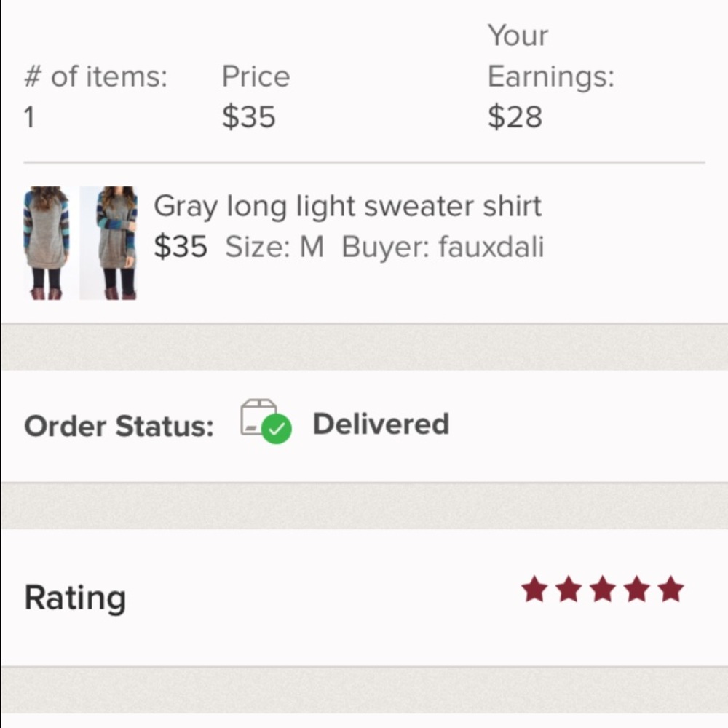Image resolution: width=728 pixels, height=728 pixels.
Task: Select the Order Status label
Action: click(x=119, y=427)
